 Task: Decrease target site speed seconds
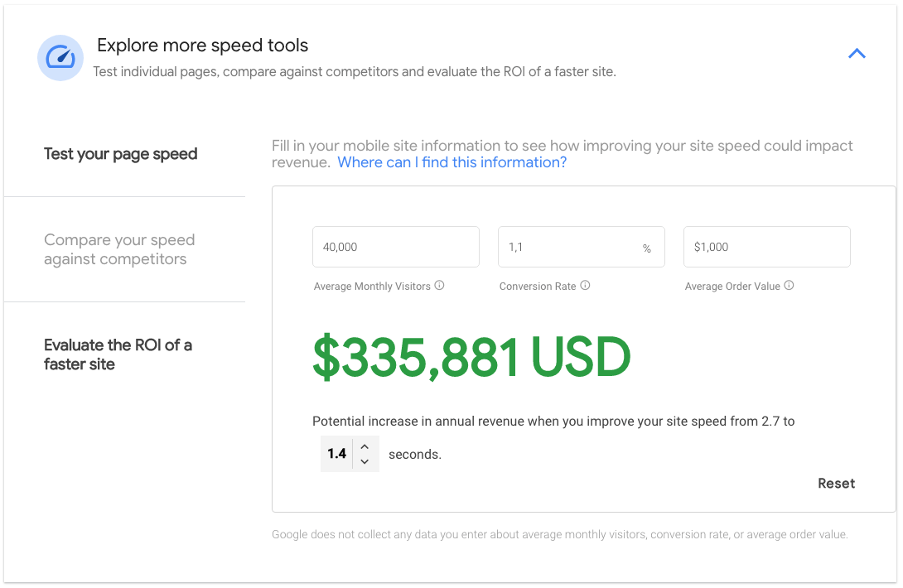tap(365, 461)
